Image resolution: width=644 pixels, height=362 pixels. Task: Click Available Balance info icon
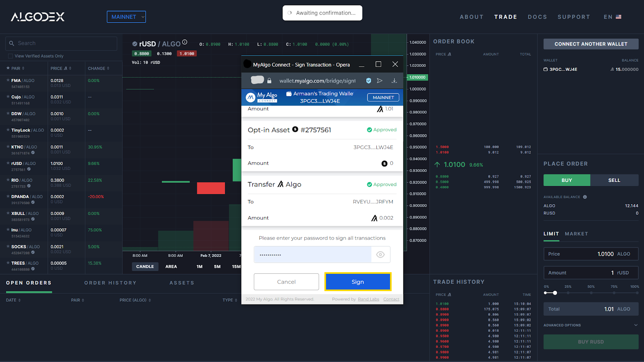585,197
